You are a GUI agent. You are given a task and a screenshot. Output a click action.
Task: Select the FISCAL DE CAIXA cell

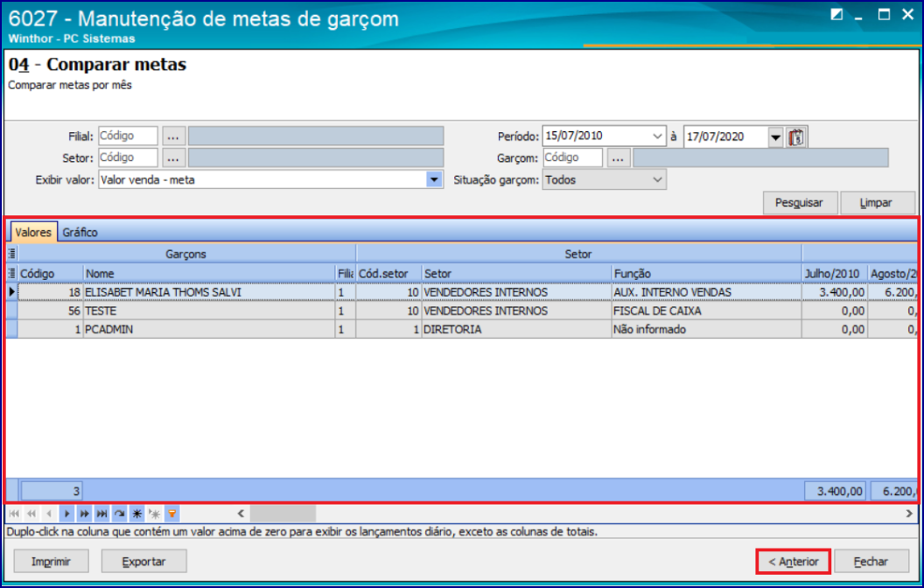[706, 311]
